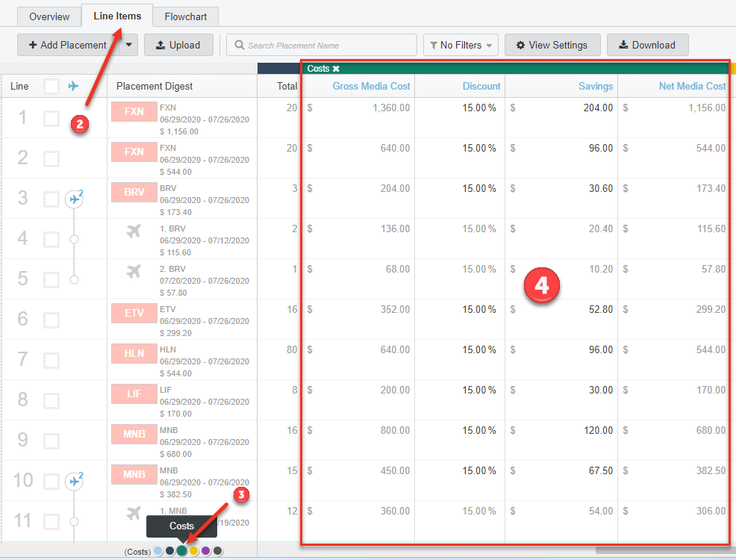Screen dimensions: 736x560
Task: Toggle the select-all checkbox in Line header
Action: click(52, 87)
